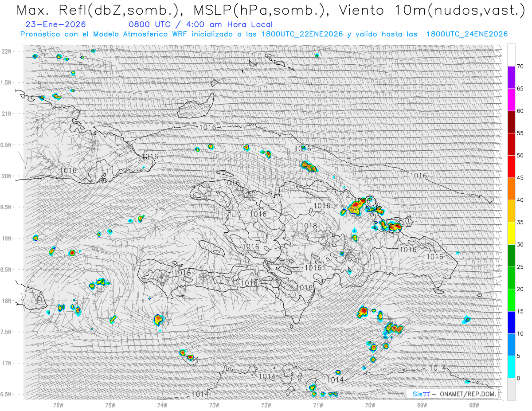The height and width of the screenshot is (411, 532).
Task: Click the latitude axis label "17N"
Action: point(8,363)
